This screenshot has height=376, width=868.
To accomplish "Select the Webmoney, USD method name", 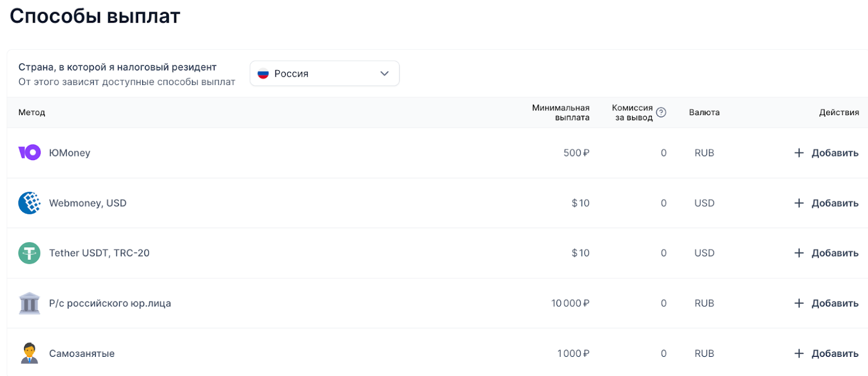I will click(88, 203).
